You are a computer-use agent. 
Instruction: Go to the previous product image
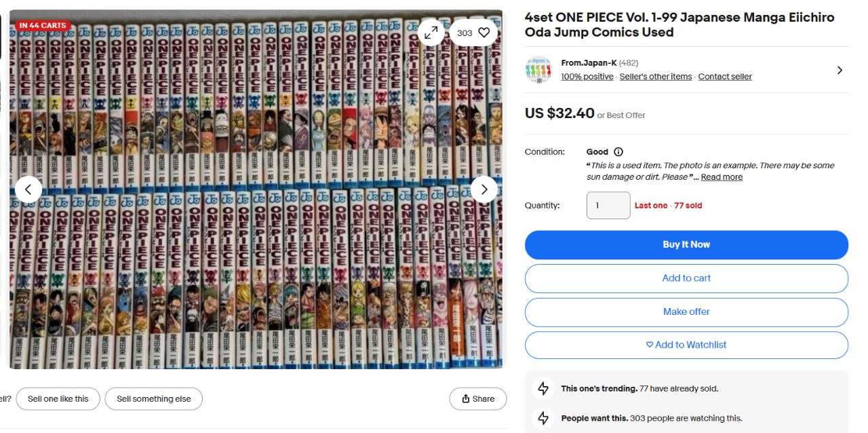tap(28, 189)
